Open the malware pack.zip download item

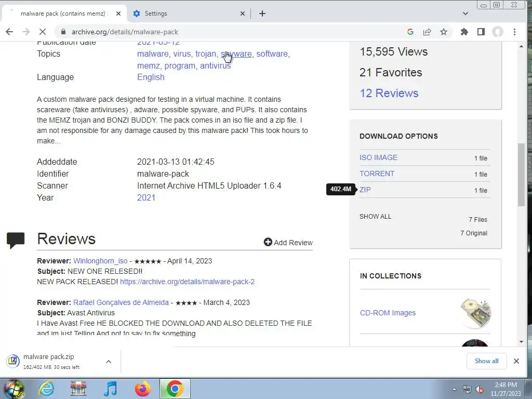point(51,362)
